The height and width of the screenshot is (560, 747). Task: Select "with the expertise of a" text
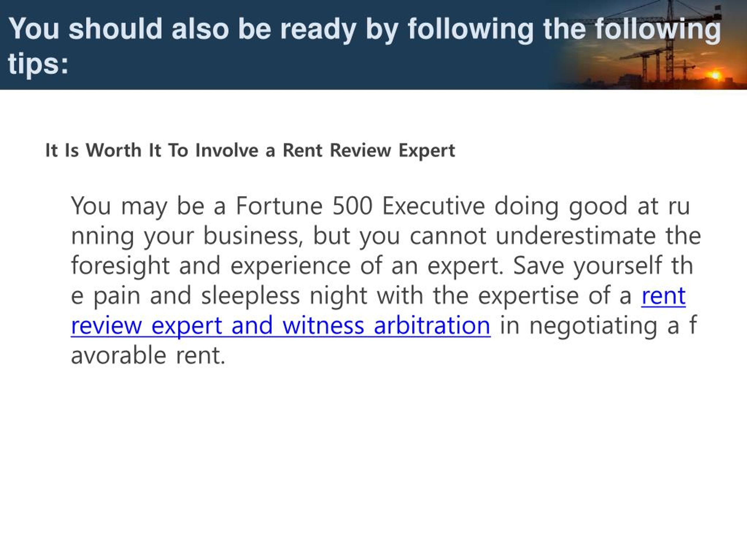point(504,296)
